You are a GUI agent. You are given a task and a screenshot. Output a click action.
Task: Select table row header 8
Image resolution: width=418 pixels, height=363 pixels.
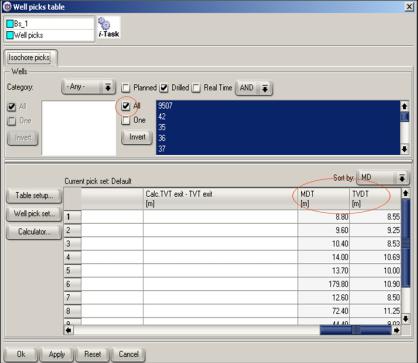coord(72,311)
